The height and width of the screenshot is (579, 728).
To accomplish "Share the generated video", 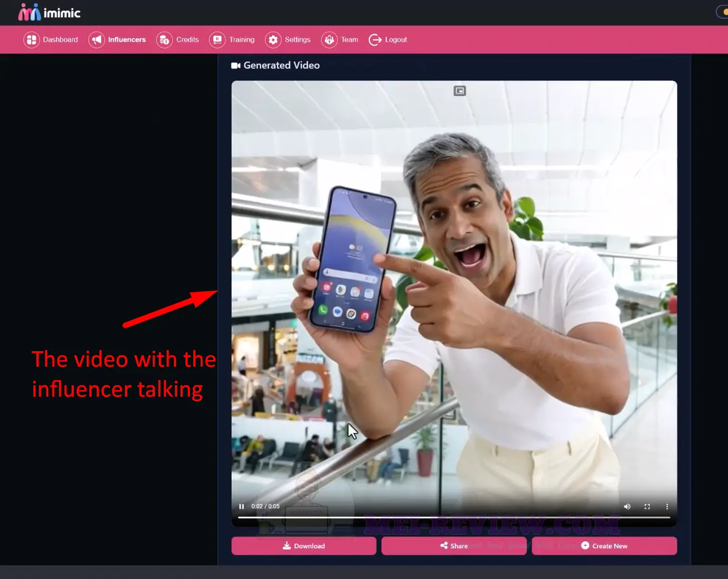I will [454, 546].
